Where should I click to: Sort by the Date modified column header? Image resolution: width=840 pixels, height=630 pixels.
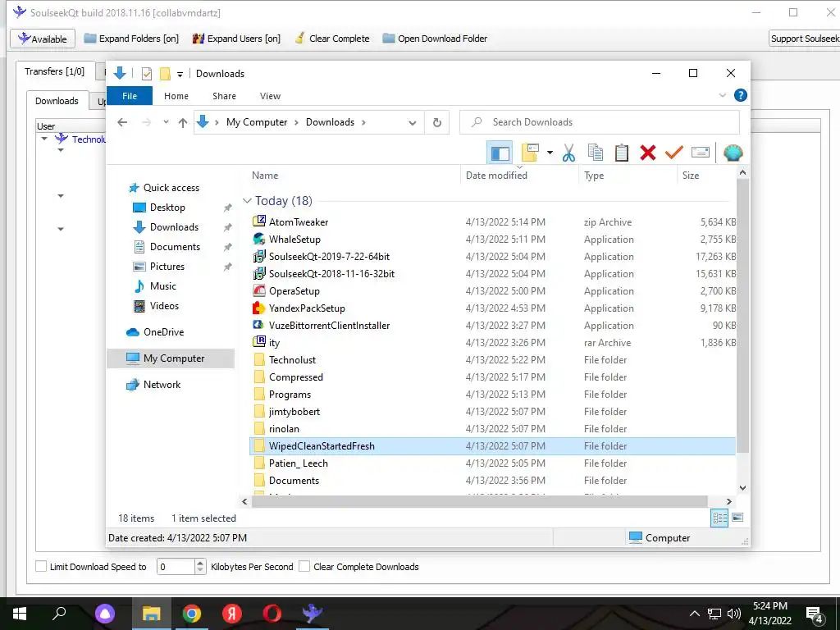pos(496,176)
